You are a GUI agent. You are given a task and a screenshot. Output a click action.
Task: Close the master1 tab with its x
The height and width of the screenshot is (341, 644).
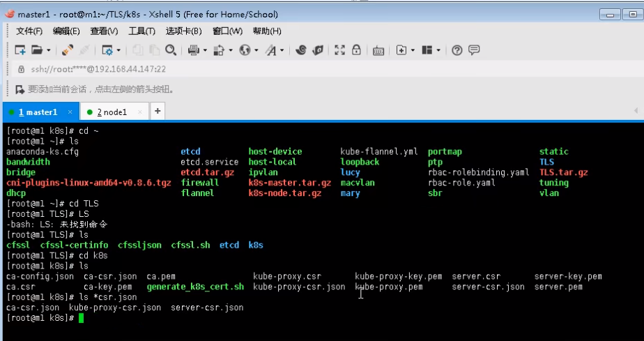pyautogui.click(x=70, y=112)
